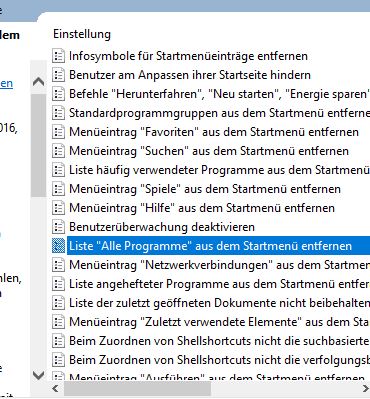Select Menüeintrag "Netzwerkverbindungen" setting

pyautogui.click(x=219, y=265)
